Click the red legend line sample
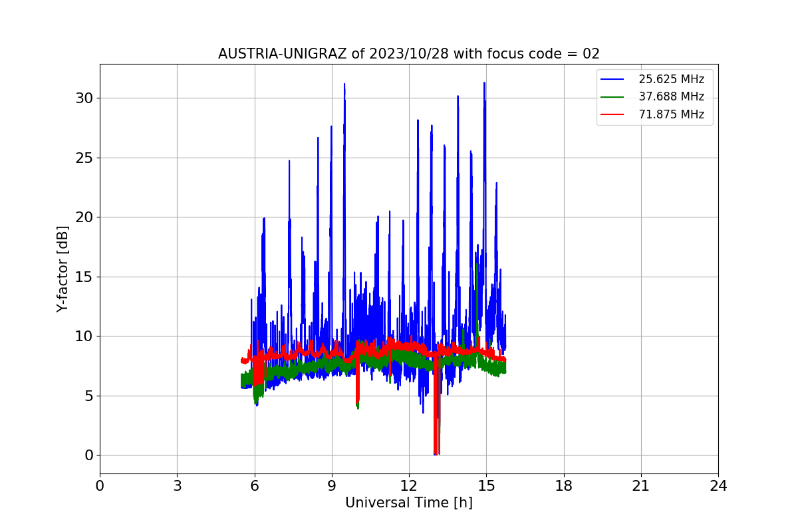This screenshot has height=532, width=798. 612,114
